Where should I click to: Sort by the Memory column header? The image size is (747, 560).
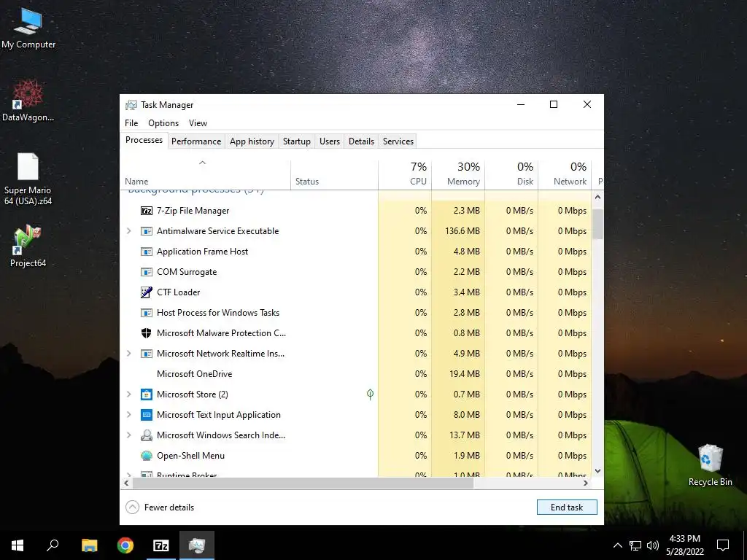458,174
